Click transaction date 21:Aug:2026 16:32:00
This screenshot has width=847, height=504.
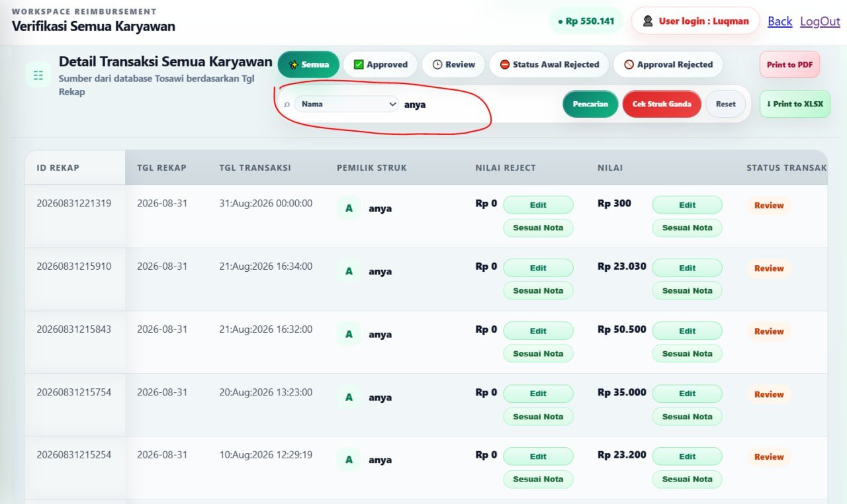[266, 329]
